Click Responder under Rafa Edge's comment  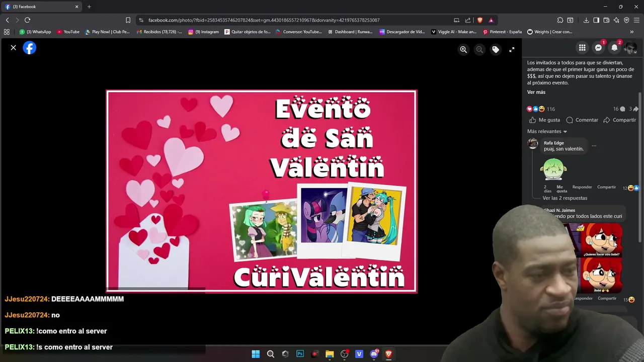point(582,187)
